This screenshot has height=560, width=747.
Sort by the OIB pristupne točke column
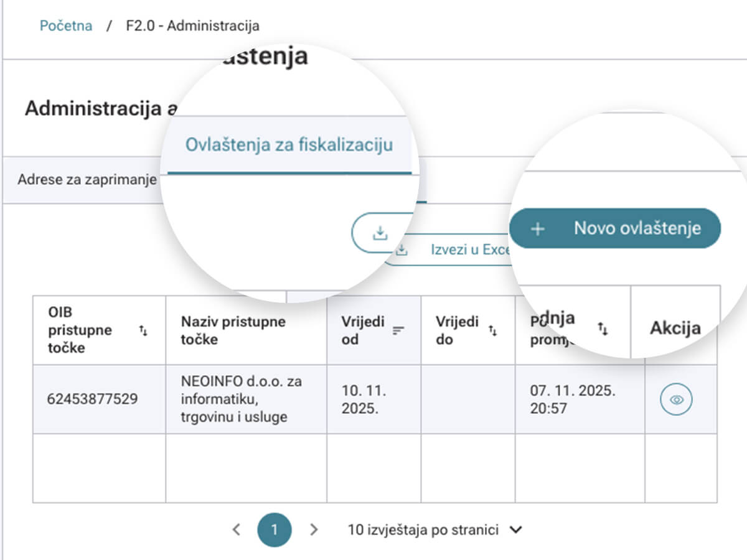[143, 330]
